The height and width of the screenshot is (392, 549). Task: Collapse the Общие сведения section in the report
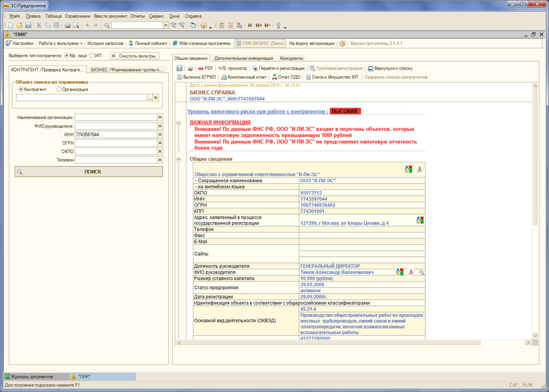[179, 159]
